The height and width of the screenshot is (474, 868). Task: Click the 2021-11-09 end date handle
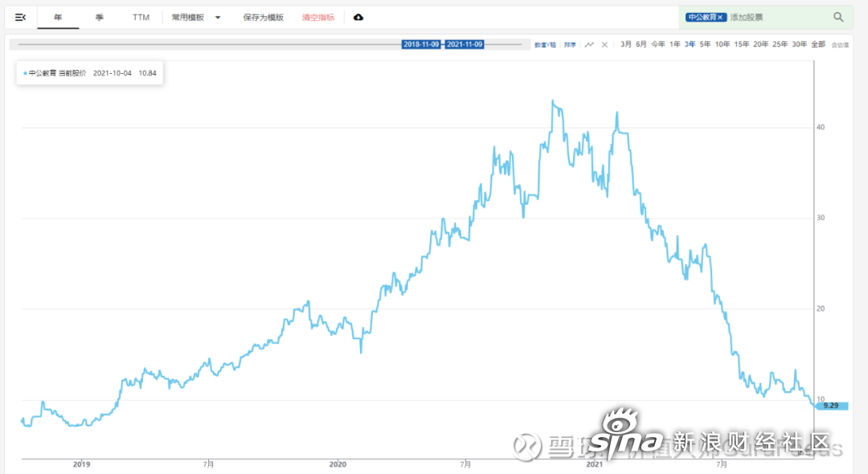pos(465,44)
